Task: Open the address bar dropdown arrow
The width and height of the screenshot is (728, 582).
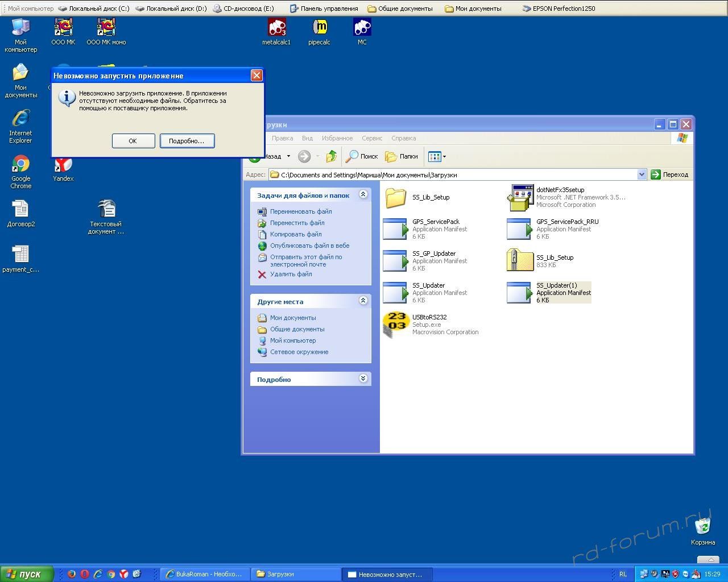Action: click(642, 174)
